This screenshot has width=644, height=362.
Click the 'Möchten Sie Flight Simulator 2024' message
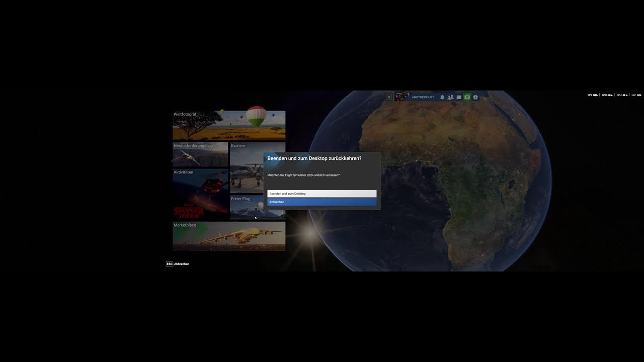[303, 175]
